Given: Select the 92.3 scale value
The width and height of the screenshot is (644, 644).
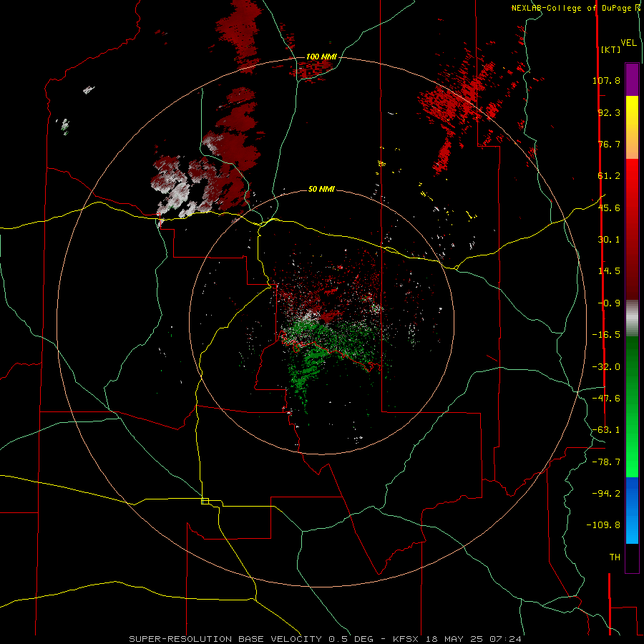Looking at the screenshot, I should (x=609, y=112).
